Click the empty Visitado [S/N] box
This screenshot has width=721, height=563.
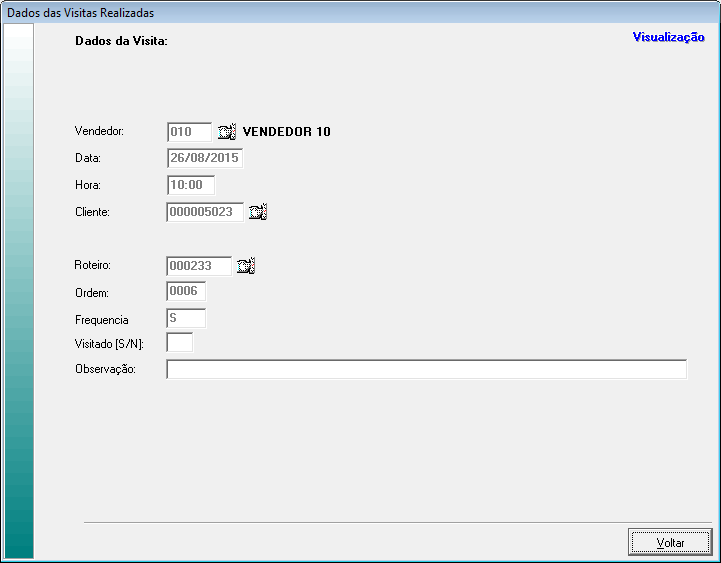pyautogui.click(x=180, y=343)
